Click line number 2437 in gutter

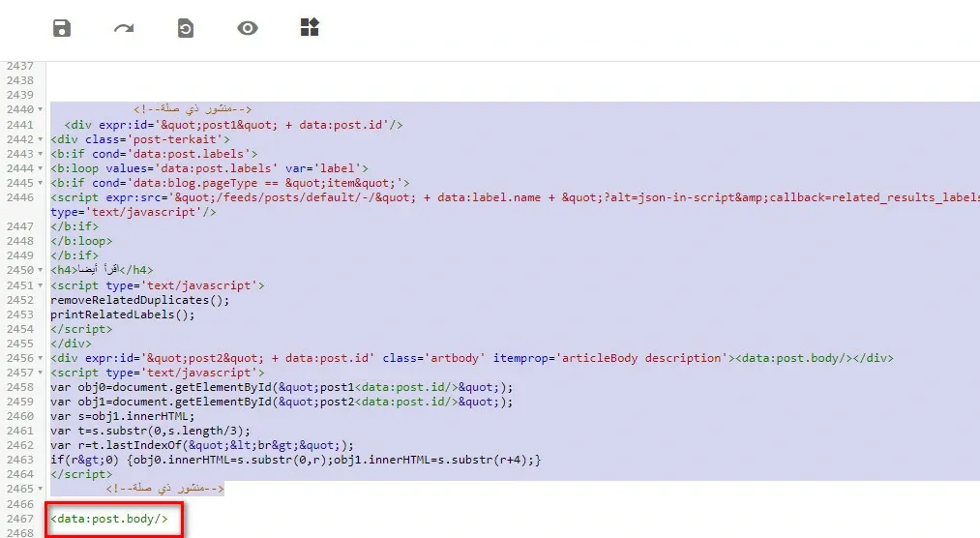(x=20, y=66)
